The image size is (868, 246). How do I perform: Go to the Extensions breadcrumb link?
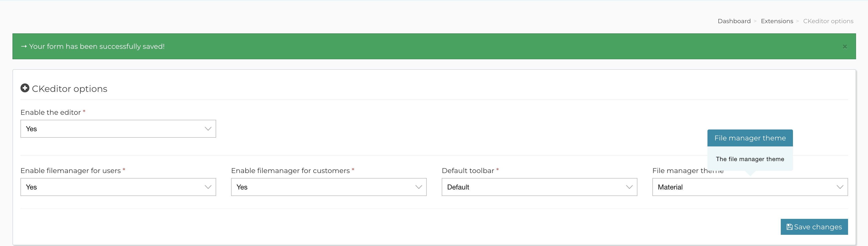tap(777, 21)
